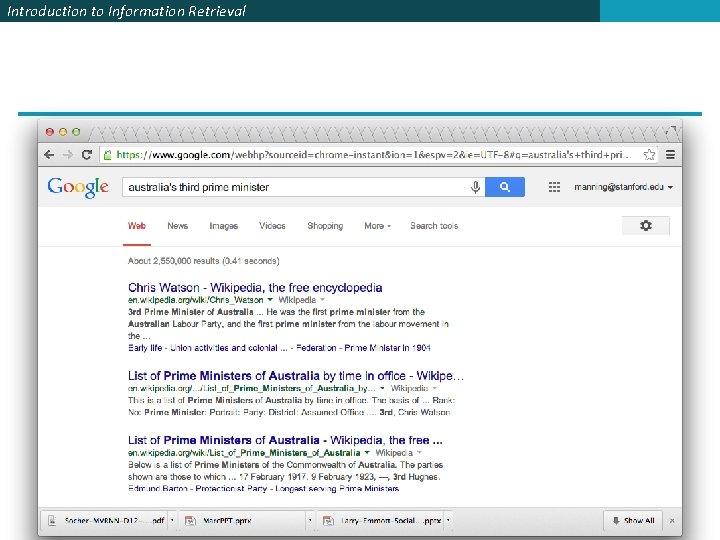Open dropdown arrow beside Chris_Watson URL
720x540 pixels.
270,299
